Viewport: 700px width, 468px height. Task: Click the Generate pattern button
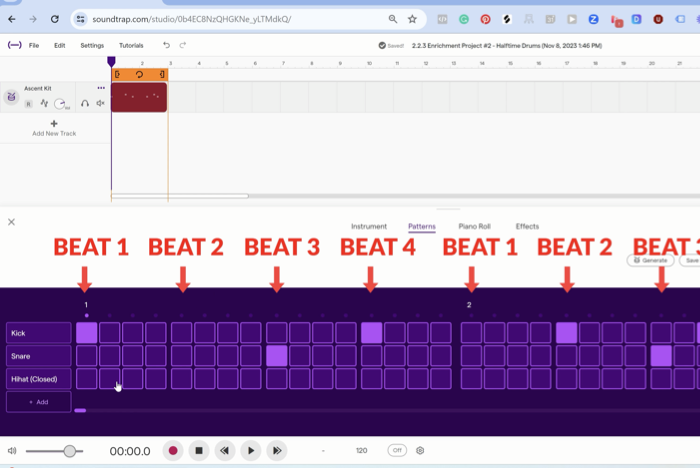[x=650, y=260]
